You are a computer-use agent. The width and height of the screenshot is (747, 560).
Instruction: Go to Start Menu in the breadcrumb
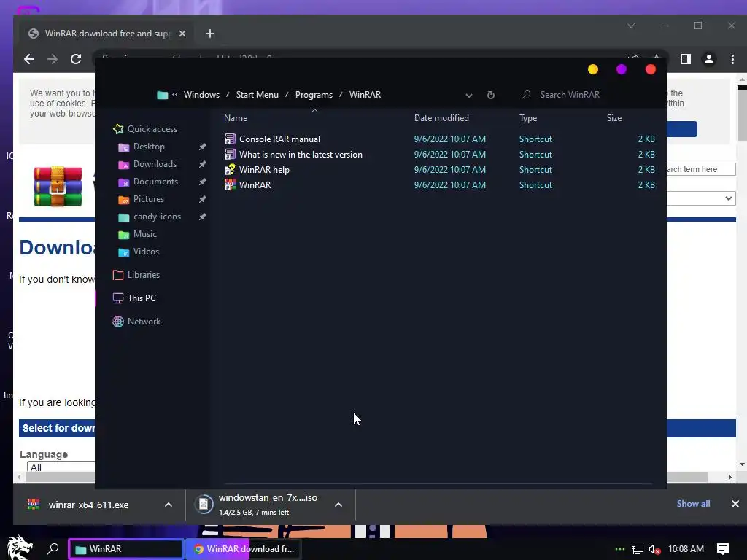tap(258, 95)
